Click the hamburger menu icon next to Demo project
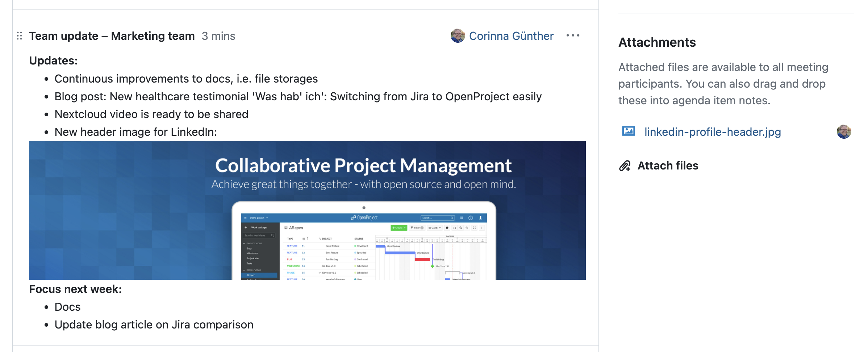Image resolution: width=868 pixels, height=352 pixels. tap(245, 218)
